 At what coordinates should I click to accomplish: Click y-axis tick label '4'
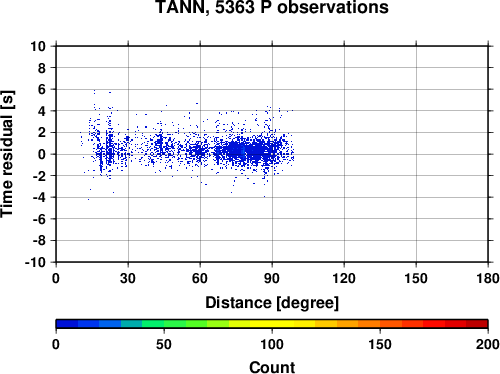click(x=42, y=111)
